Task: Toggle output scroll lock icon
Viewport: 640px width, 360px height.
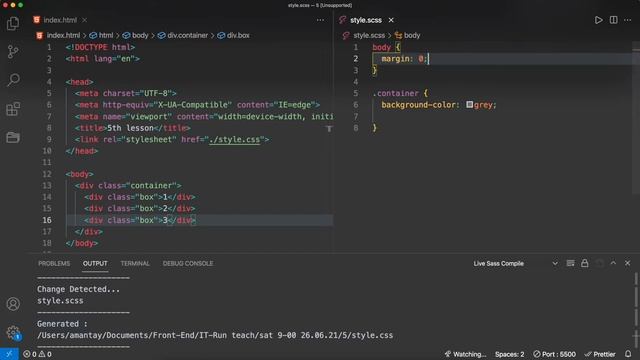Action: coord(584,263)
